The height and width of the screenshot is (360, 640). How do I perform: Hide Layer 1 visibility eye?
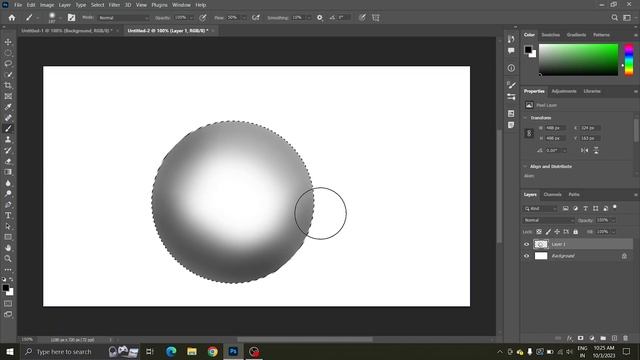tap(526, 244)
